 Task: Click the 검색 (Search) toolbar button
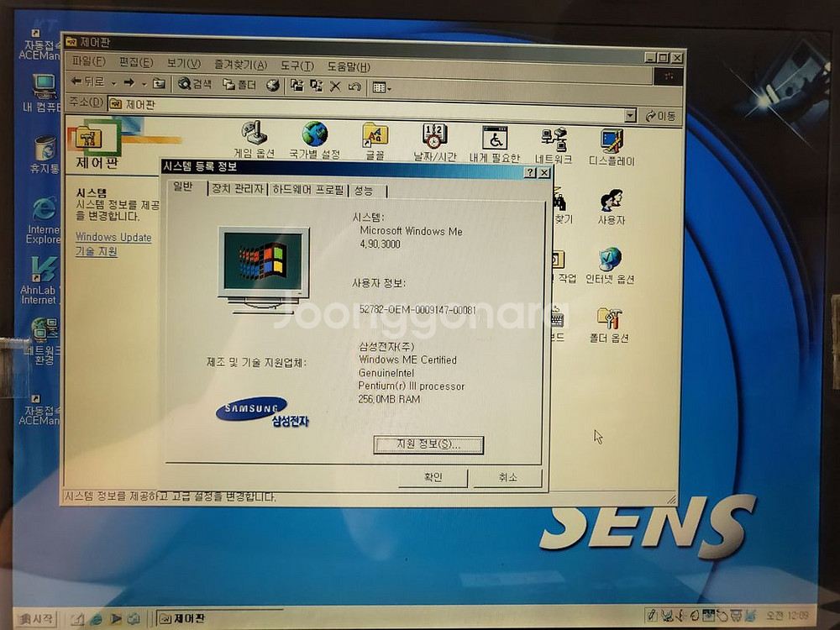[195, 85]
